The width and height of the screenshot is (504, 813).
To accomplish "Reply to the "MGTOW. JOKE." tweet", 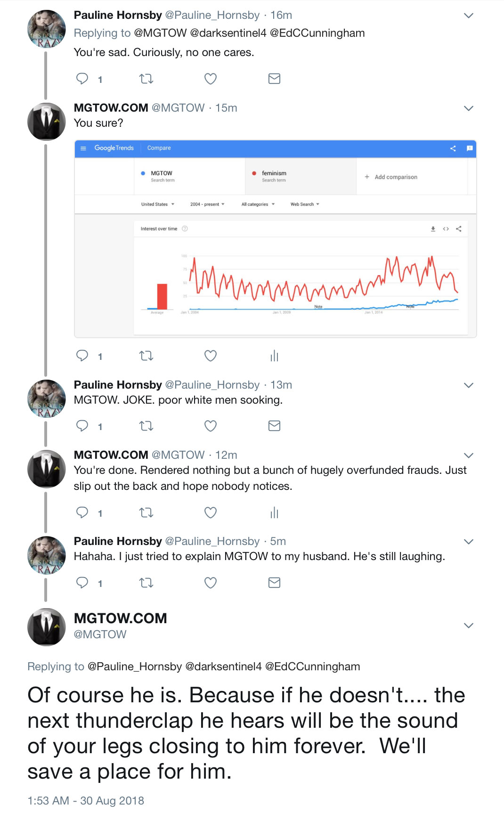I will (x=82, y=426).
